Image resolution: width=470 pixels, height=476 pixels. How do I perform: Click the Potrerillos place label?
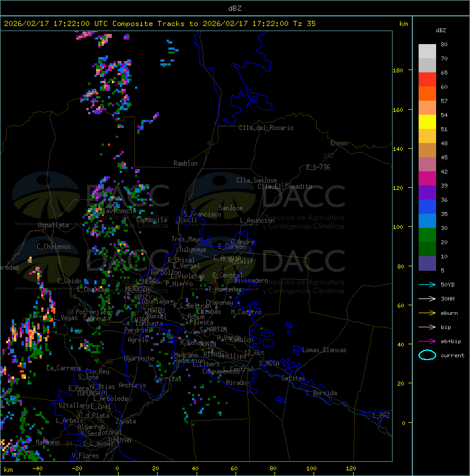(x=94, y=311)
